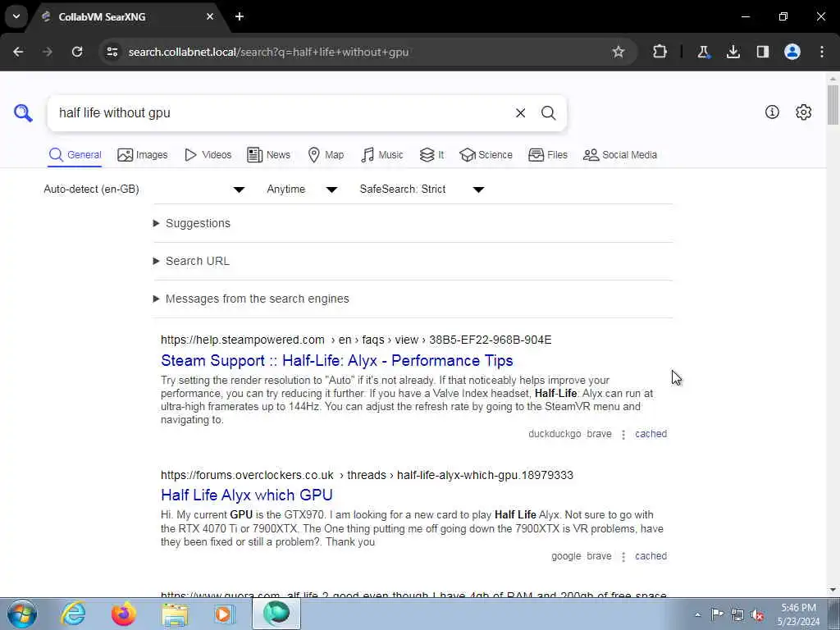
Task: Open the tab search dropdown arrow
Action: pos(16,16)
